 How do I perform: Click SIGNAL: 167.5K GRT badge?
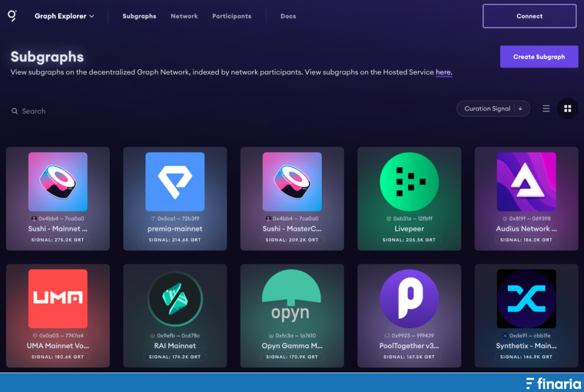pyautogui.click(x=409, y=357)
